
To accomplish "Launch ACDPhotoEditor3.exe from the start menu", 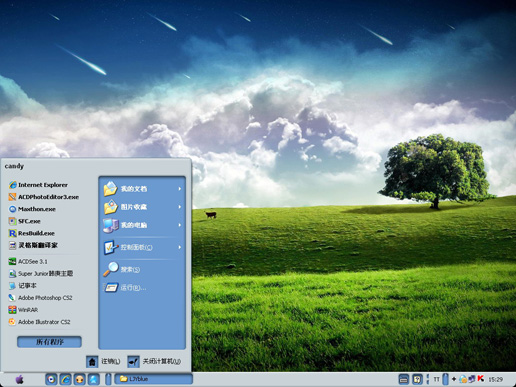I will (x=44, y=197).
